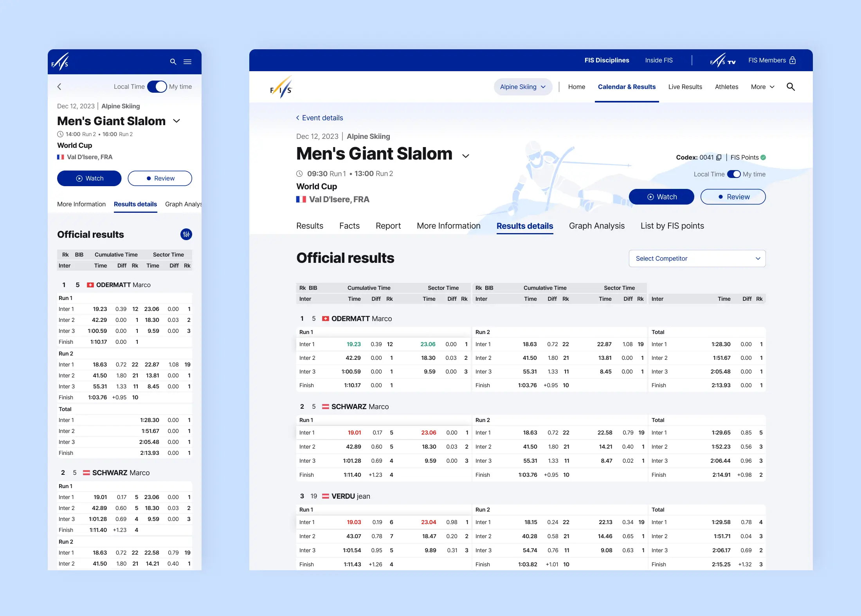This screenshot has height=616, width=861.
Task: Select mobile Results details tab
Action: click(135, 204)
